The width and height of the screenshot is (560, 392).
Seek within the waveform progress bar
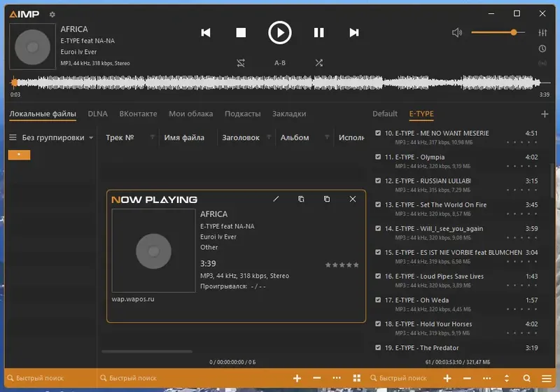tap(280, 83)
